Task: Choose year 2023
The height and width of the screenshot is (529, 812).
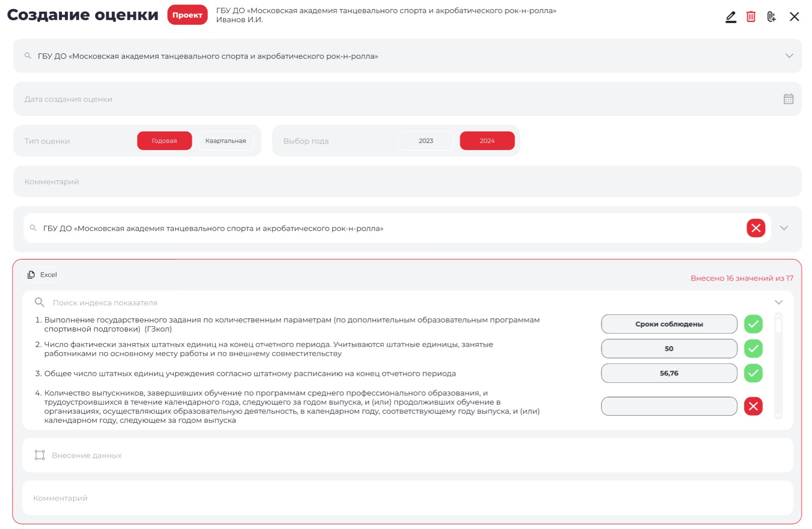Action: click(426, 141)
